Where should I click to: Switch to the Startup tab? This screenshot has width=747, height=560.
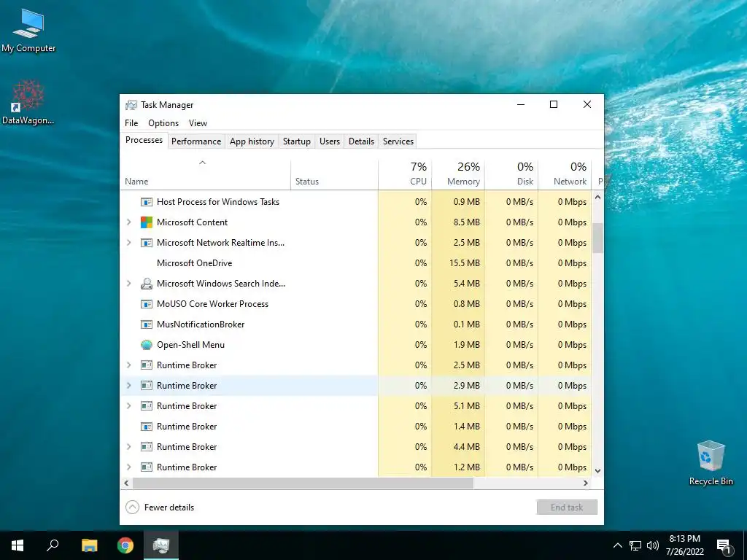point(296,141)
